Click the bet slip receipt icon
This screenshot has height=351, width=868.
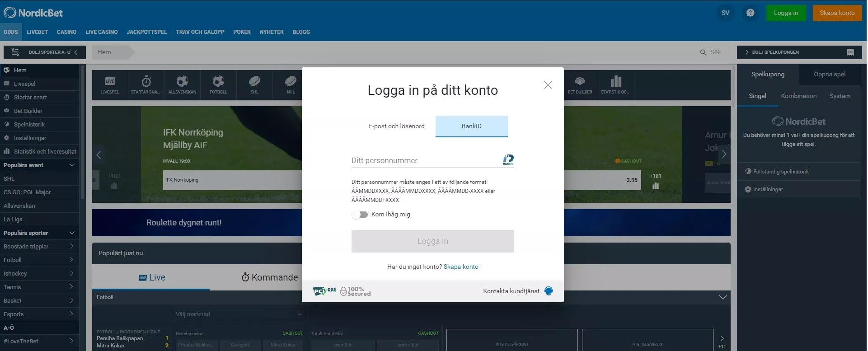(850, 52)
